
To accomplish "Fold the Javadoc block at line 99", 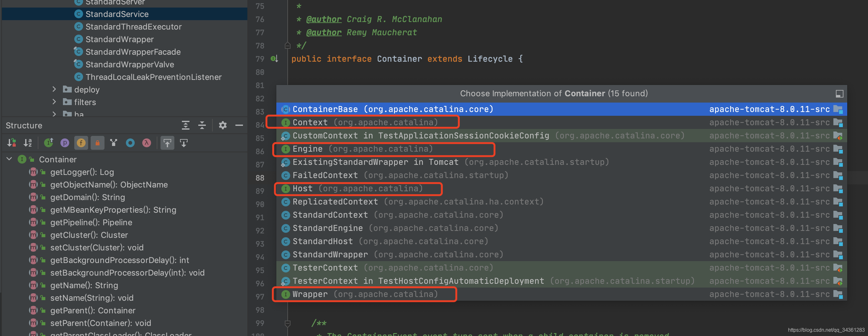I will [287, 323].
